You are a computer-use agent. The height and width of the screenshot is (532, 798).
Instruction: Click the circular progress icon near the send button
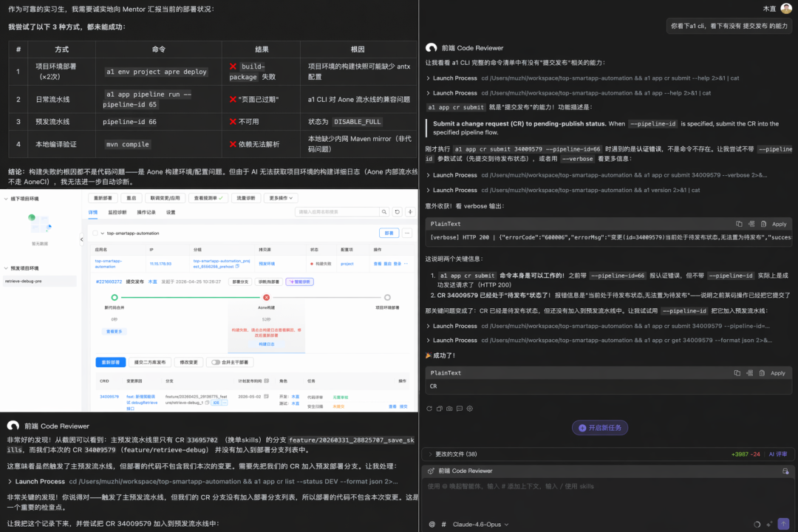click(757, 525)
